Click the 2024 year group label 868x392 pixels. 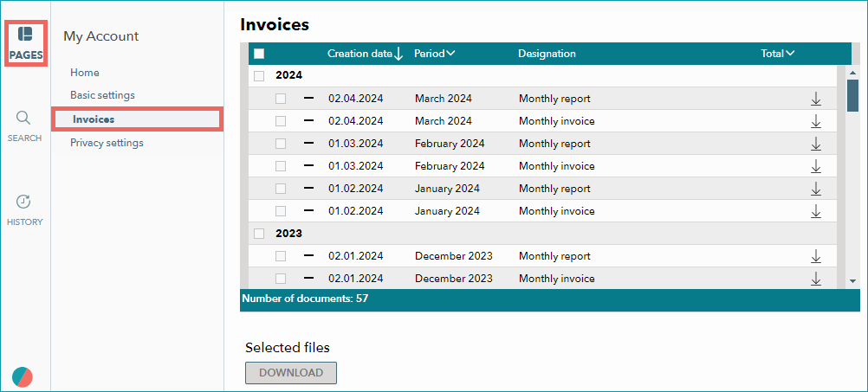(x=289, y=76)
